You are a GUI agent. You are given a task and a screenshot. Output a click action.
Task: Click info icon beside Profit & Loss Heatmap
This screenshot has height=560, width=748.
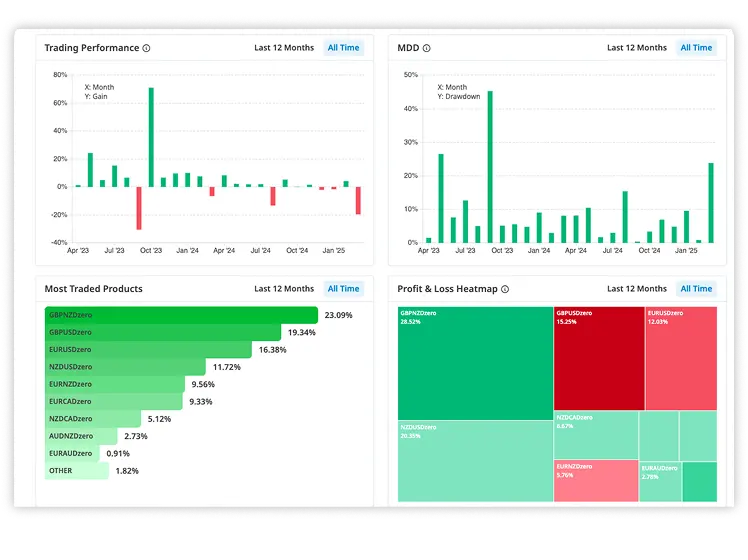(x=505, y=289)
